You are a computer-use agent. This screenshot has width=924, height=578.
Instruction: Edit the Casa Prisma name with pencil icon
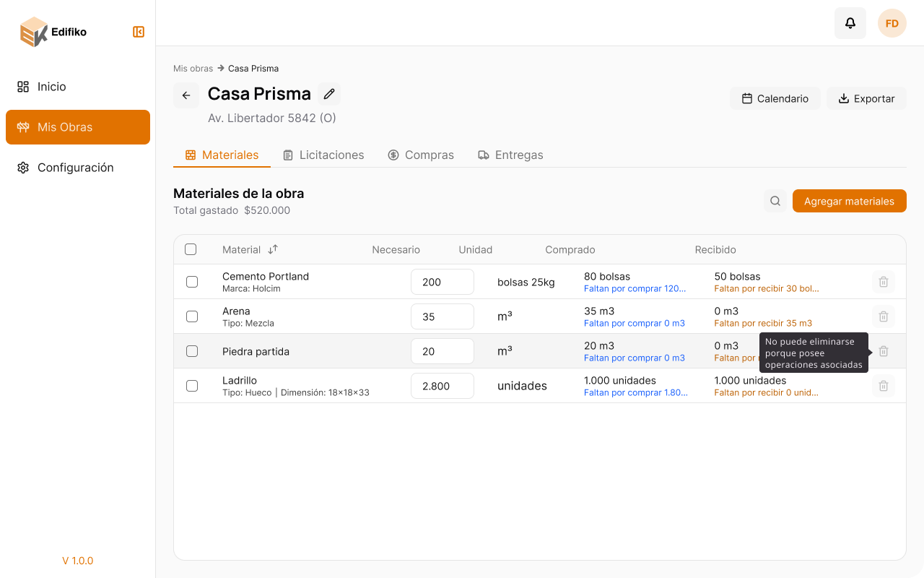pos(329,94)
